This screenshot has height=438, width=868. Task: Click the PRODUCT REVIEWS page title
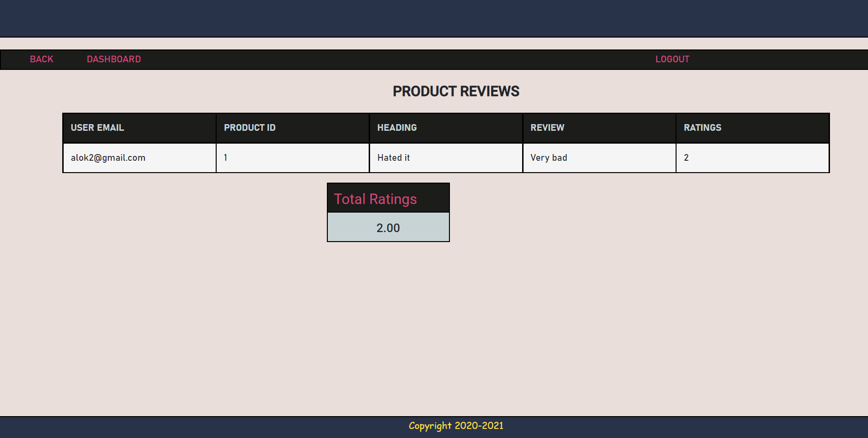click(456, 91)
